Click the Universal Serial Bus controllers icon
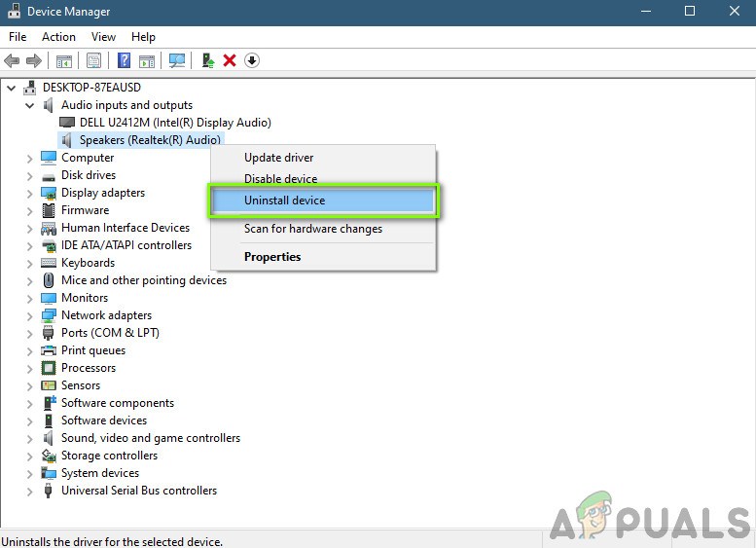The height and width of the screenshot is (548, 756). click(49, 491)
